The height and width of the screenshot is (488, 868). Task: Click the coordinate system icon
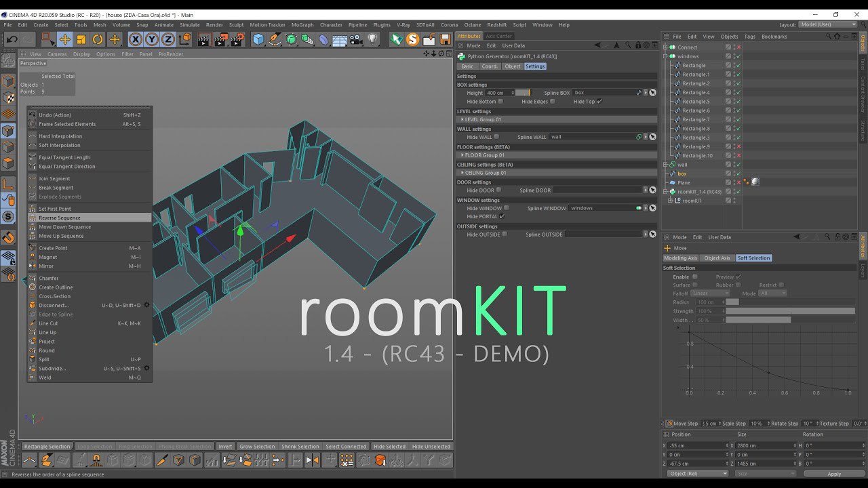(x=184, y=39)
